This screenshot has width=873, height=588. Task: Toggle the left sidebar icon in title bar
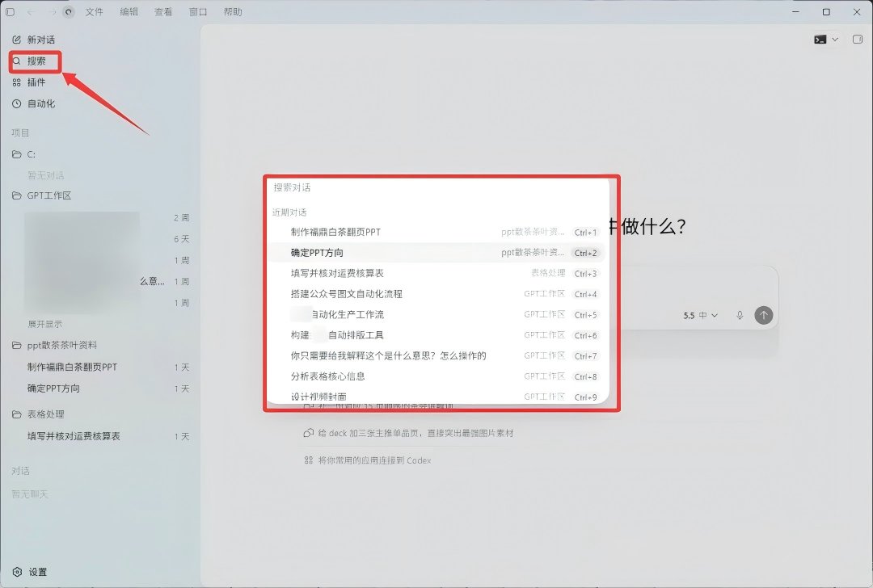pos(10,11)
